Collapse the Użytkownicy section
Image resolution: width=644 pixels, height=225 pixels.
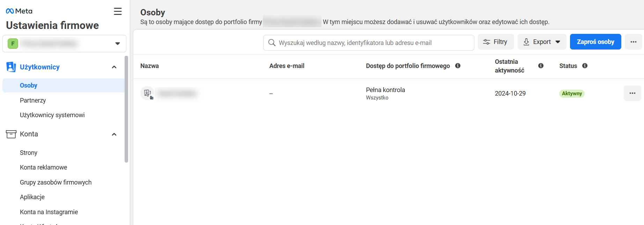(114, 67)
